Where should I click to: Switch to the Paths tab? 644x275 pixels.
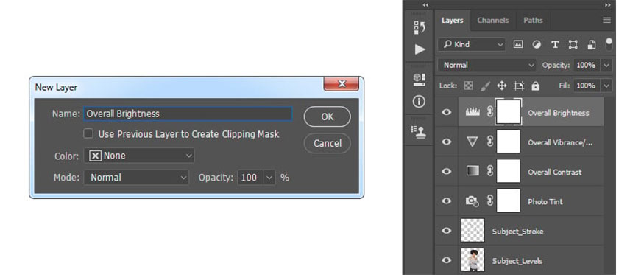point(533,20)
